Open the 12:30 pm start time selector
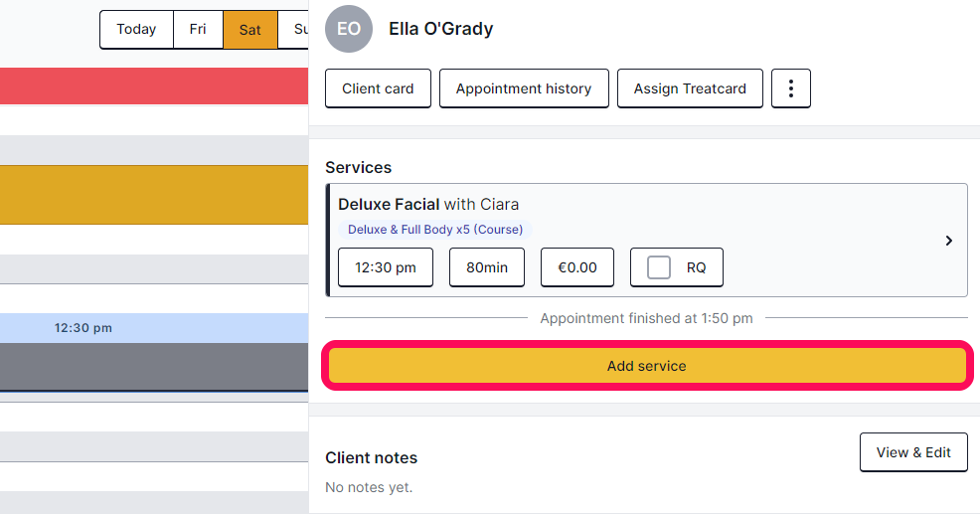The width and height of the screenshot is (980, 514). click(x=386, y=267)
